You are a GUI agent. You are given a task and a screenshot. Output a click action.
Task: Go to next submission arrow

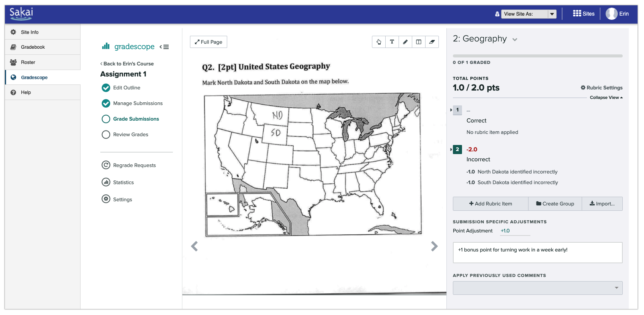tap(434, 246)
